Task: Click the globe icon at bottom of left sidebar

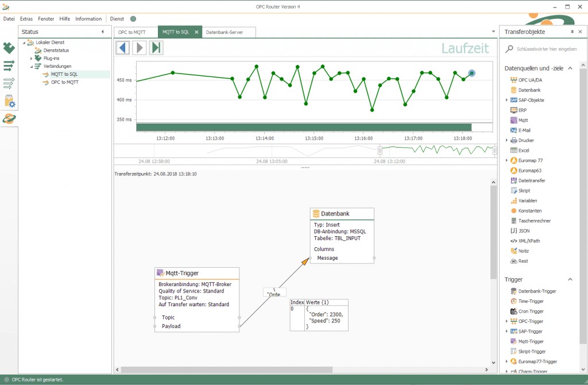Action: click(x=9, y=119)
